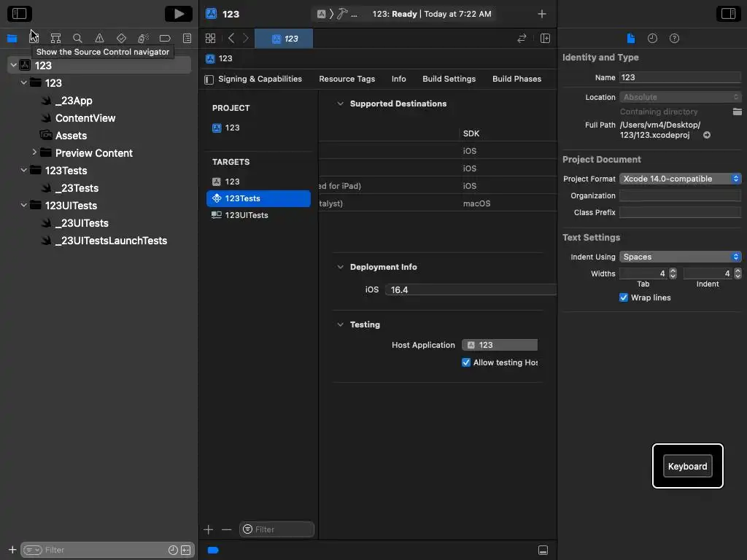Switch to Build Phases tab
747x560 pixels.
[517, 79]
